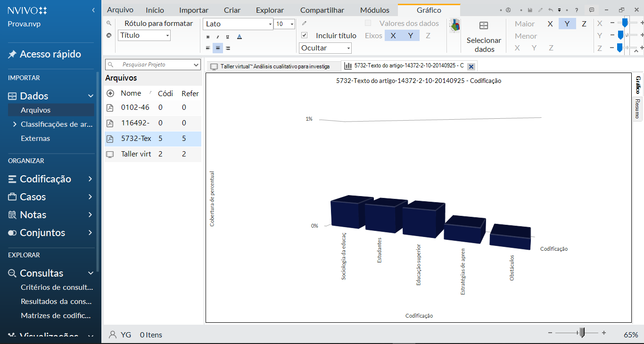The image size is (644, 344).
Task: Switch to the Explorar ribbon tab
Action: click(x=270, y=10)
